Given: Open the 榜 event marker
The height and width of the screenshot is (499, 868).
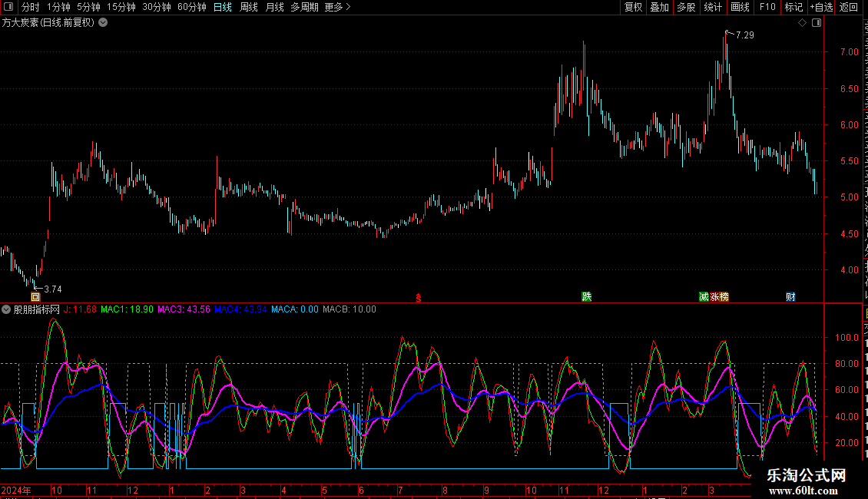Looking at the screenshot, I should pyautogui.click(x=724, y=297).
